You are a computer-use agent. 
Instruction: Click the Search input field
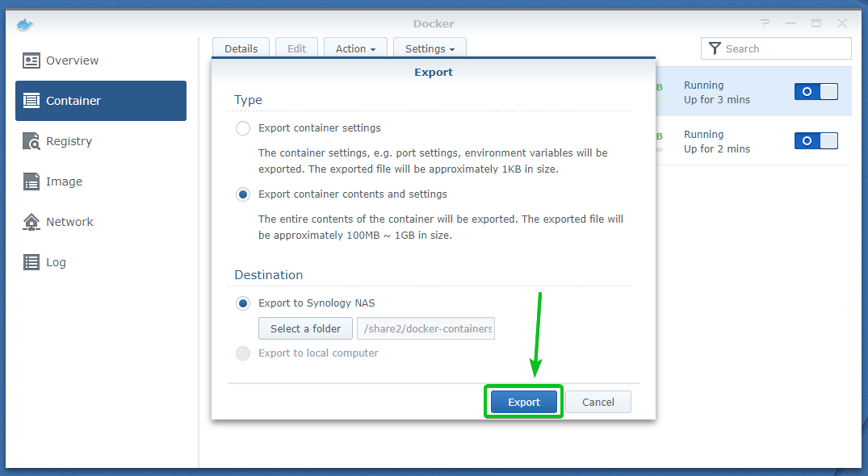[x=776, y=48]
